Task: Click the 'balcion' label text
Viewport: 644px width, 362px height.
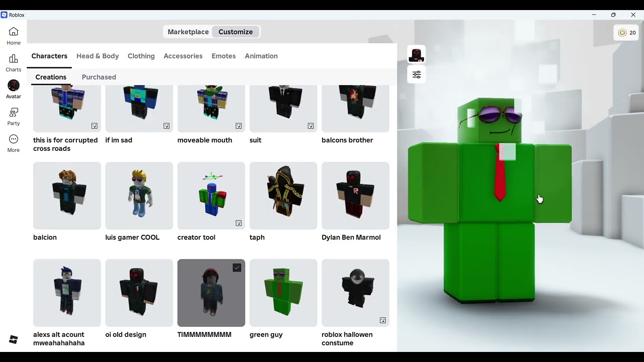Action: 45,237
